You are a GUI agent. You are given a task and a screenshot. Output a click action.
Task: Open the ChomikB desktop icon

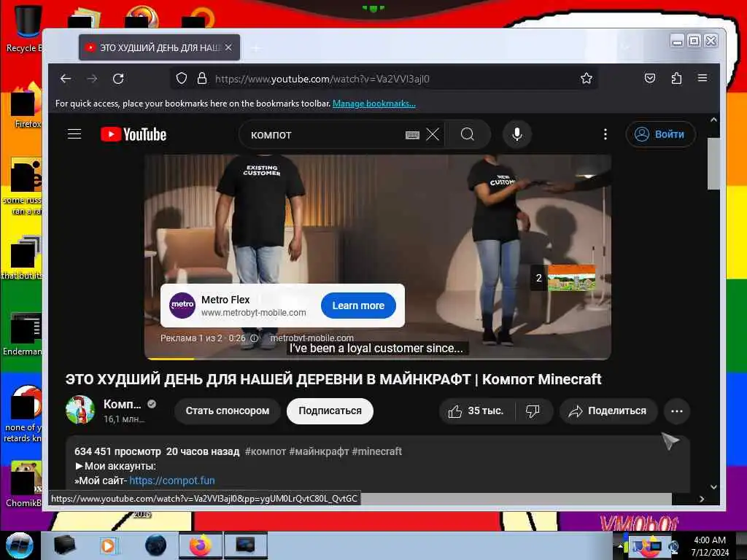[x=24, y=484]
